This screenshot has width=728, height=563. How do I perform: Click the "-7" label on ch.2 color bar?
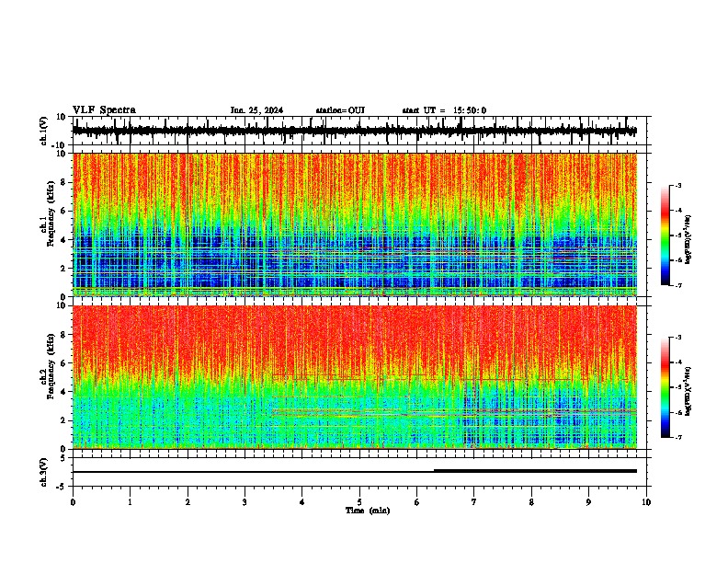[679, 438]
